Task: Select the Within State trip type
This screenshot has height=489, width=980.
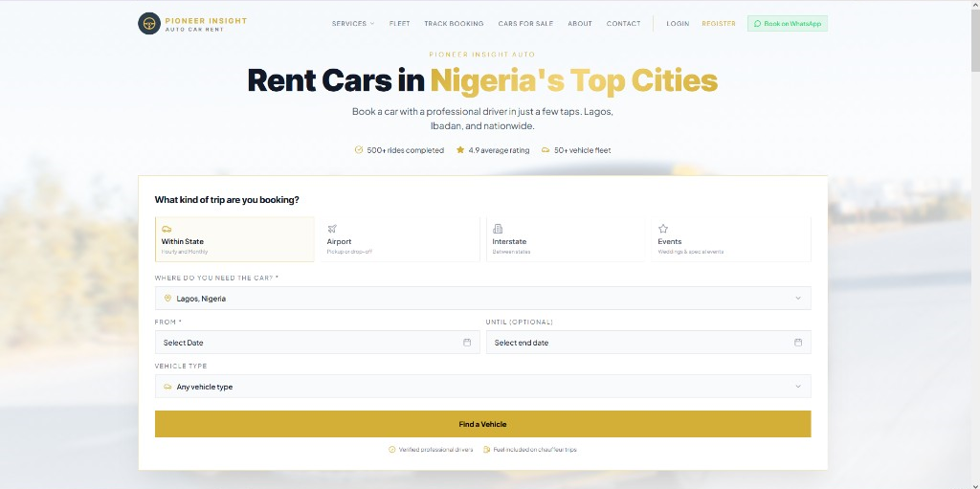Action: pos(234,239)
